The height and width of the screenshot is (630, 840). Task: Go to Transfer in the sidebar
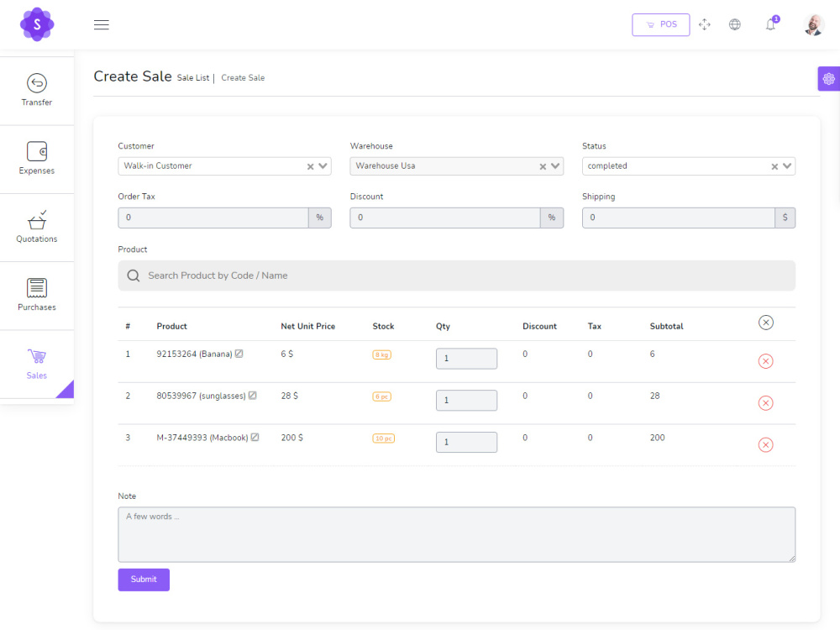(x=37, y=91)
